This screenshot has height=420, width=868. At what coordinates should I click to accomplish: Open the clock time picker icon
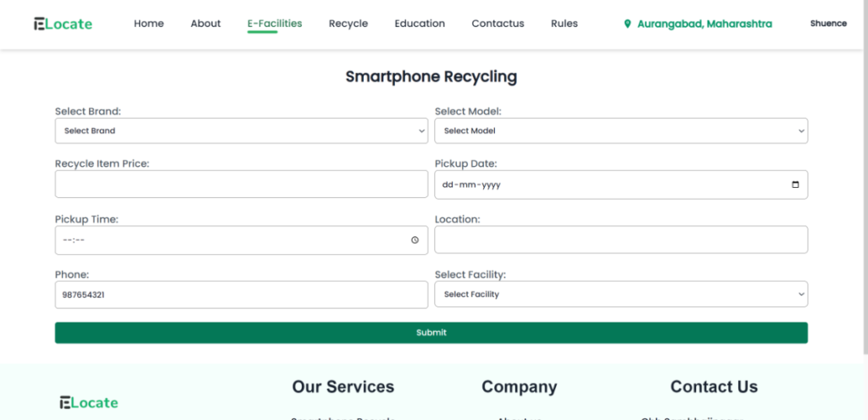[415, 240]
